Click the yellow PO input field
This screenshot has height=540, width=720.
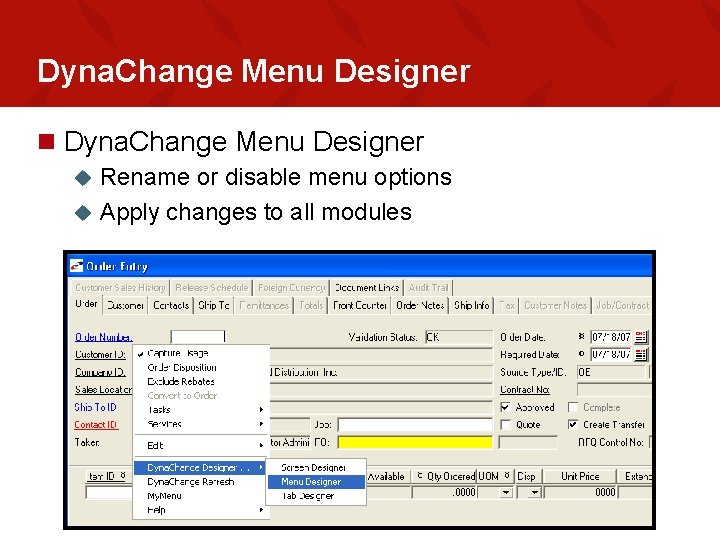[x=415, y=442]
